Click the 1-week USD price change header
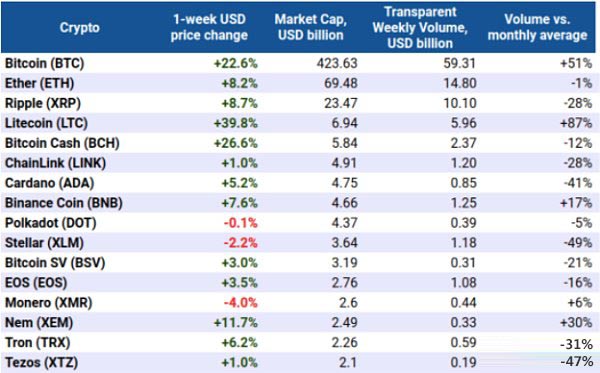Viewport: 600px width, 373px height. click(x=209, y=27)
